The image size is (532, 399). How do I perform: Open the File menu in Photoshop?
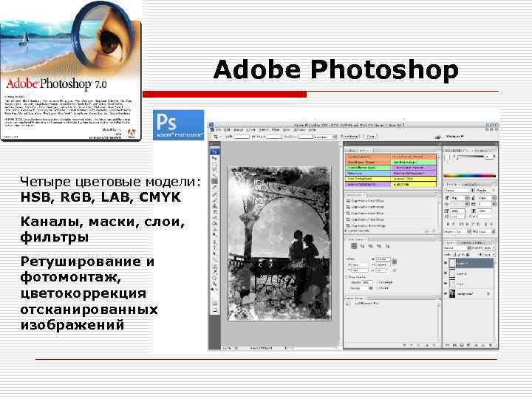pyautogui.click(x=218, y=130)
